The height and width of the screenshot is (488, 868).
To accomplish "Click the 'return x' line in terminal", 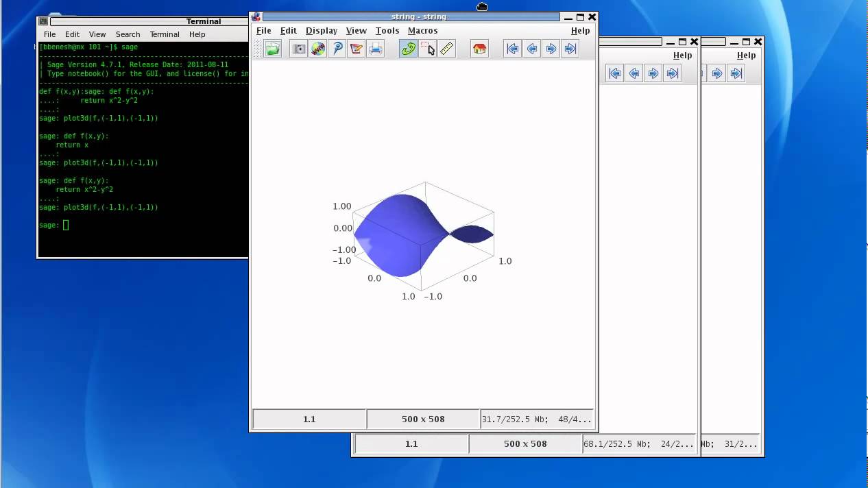I will click(72, 145).
